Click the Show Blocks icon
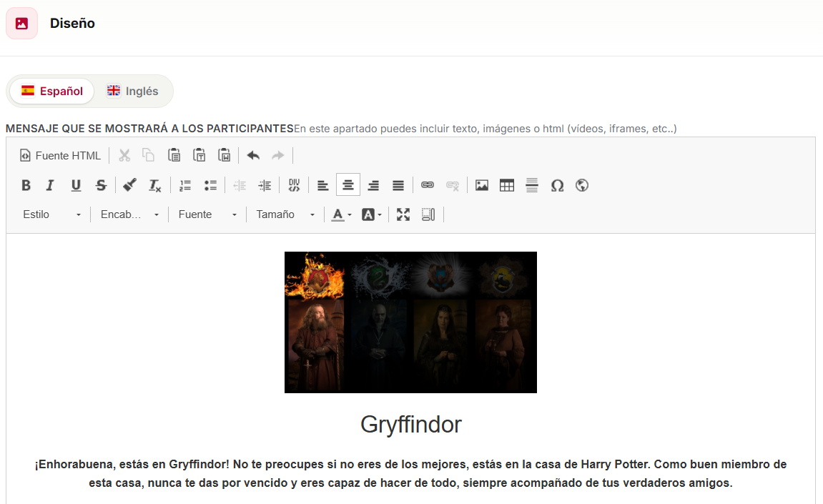Image resolution: width=823 pixels, height=504 pixels. (428, 214)
